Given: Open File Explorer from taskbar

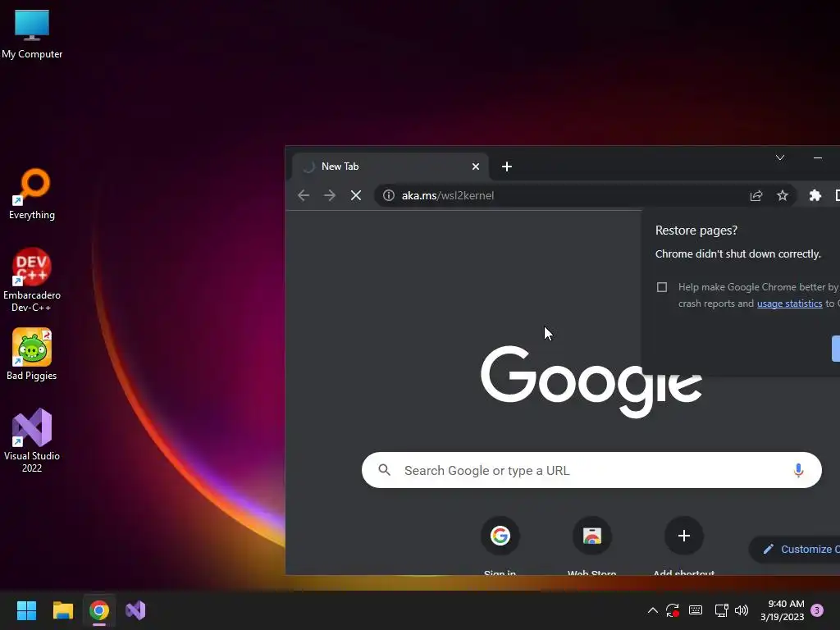Looking at the screenshot, I should click(x=62, y=610).
